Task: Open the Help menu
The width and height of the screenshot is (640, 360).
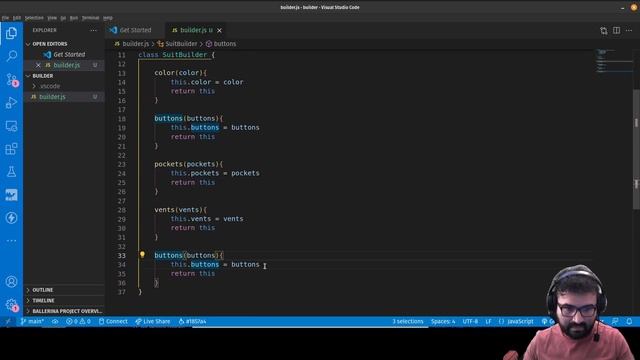Action: tap(108, 18)
